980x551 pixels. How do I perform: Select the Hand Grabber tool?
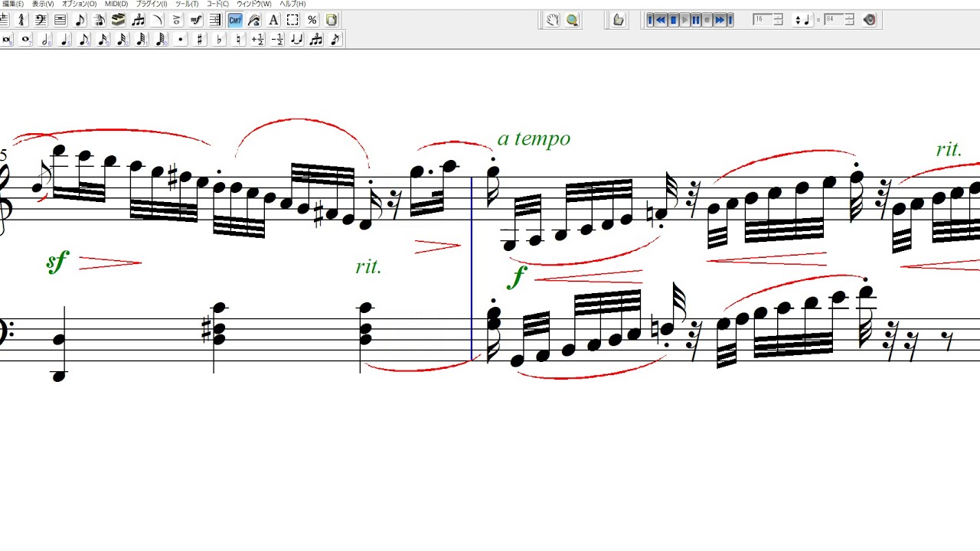552,20
